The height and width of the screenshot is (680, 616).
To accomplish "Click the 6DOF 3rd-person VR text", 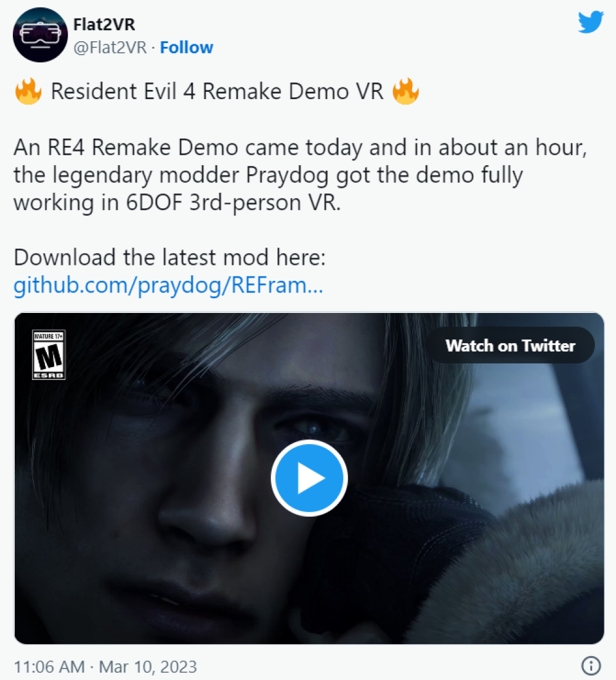I will [x=233, y=203].
